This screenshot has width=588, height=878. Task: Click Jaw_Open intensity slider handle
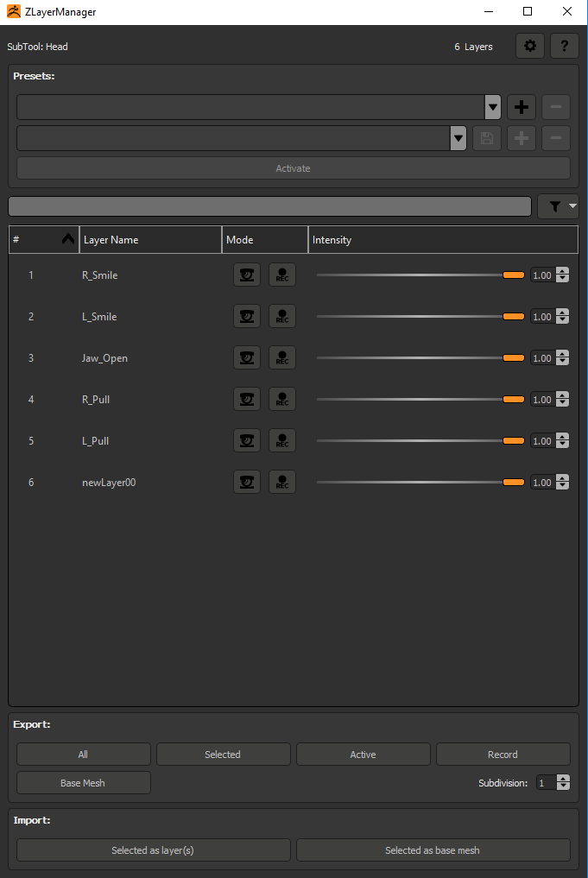click(514, 357)
